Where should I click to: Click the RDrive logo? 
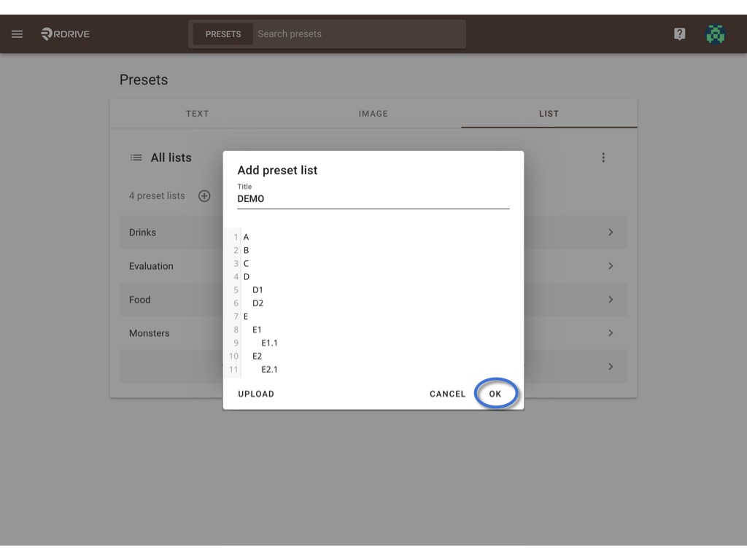[x=65, y=34]
